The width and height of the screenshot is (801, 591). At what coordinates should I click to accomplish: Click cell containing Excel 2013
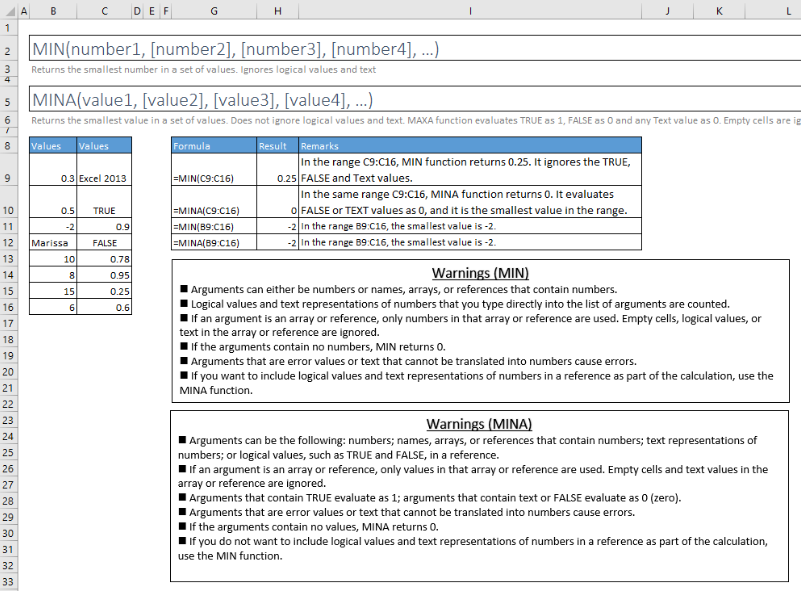104,170
